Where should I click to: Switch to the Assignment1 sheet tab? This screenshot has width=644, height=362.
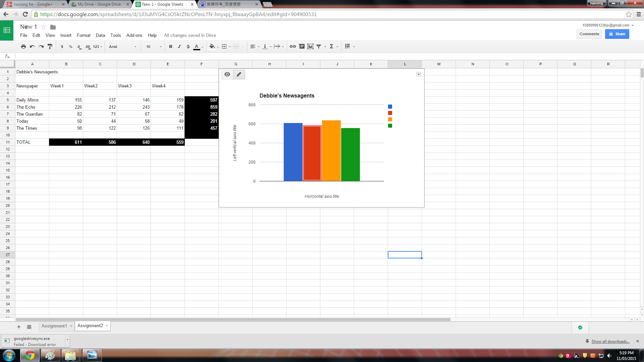click(54, 326)
